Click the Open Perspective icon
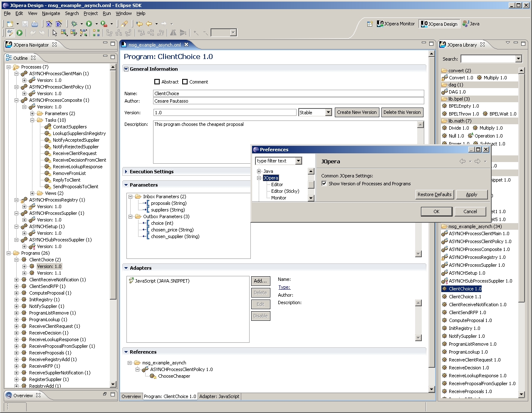Viewport: 532px width, 413px height. [369, 24]
